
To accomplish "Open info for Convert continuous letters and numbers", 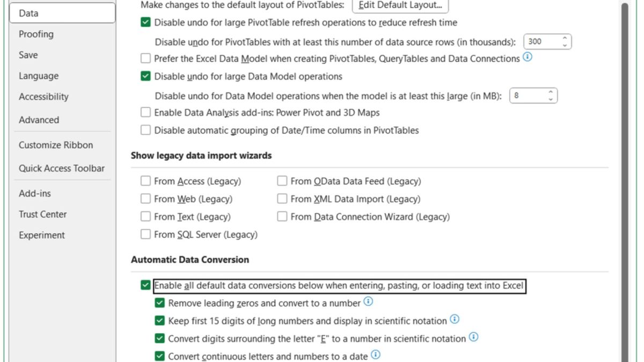I will coord(376,354).
